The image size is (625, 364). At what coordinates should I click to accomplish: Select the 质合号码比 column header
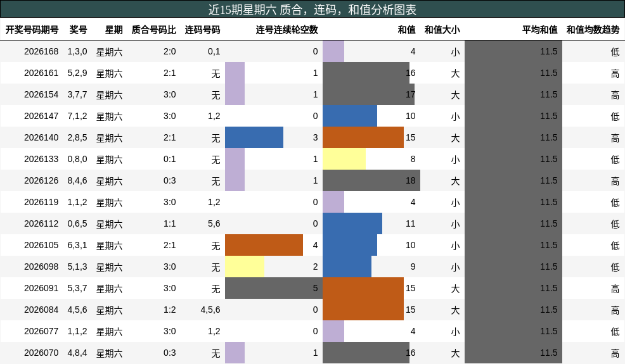coord(154,30)
